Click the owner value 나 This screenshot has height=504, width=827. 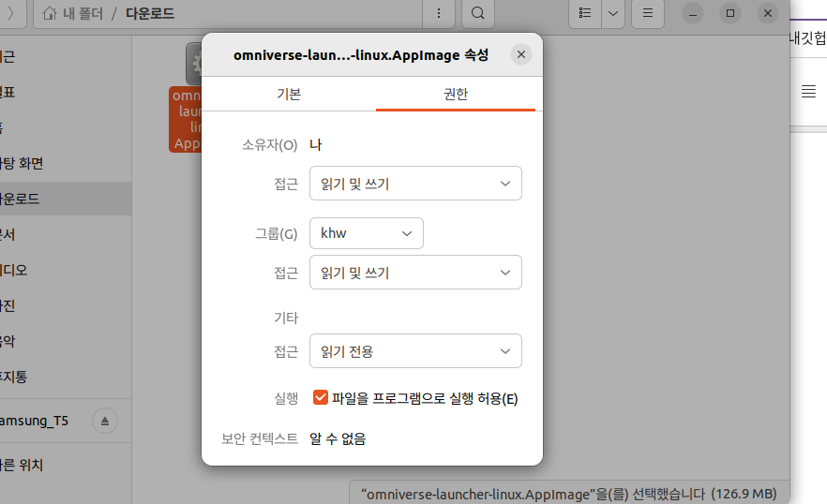point(315,144)
